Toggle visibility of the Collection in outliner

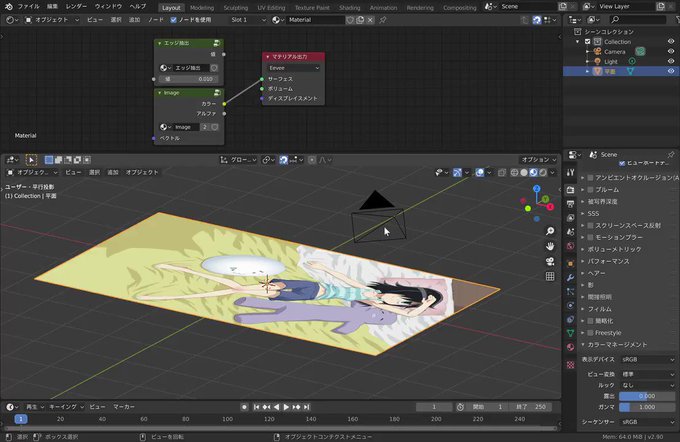coord(671,42)
